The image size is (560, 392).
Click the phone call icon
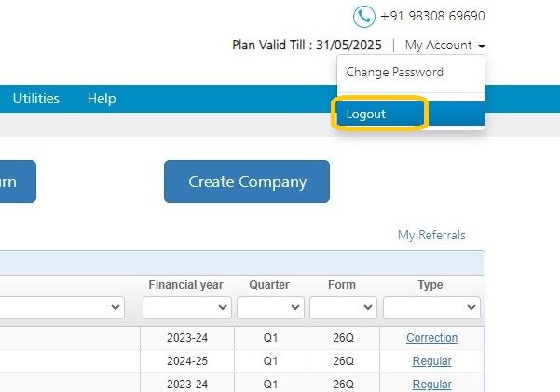coord(363,17)
